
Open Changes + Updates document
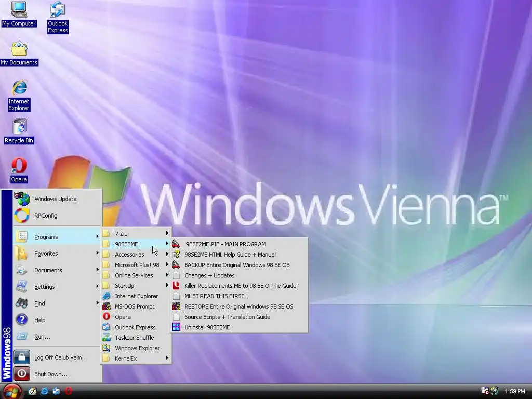(240, 275)
